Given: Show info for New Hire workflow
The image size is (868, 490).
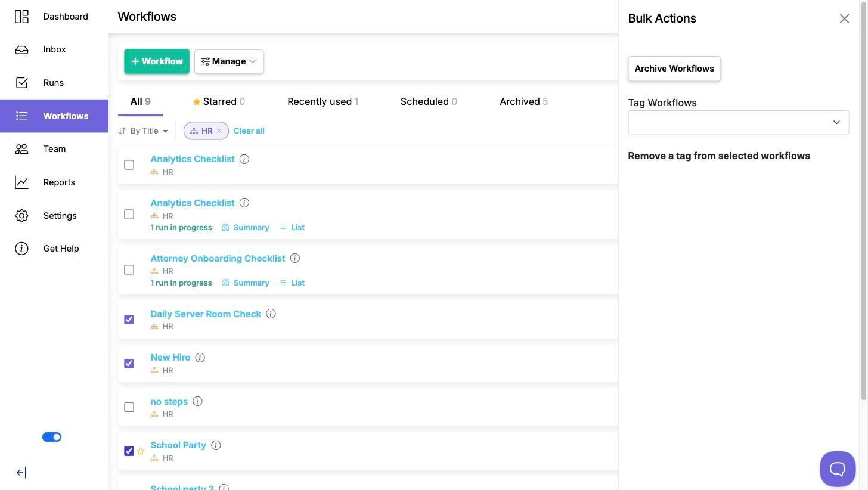Looking at the screenshot, I should click(x=200, y=358).
